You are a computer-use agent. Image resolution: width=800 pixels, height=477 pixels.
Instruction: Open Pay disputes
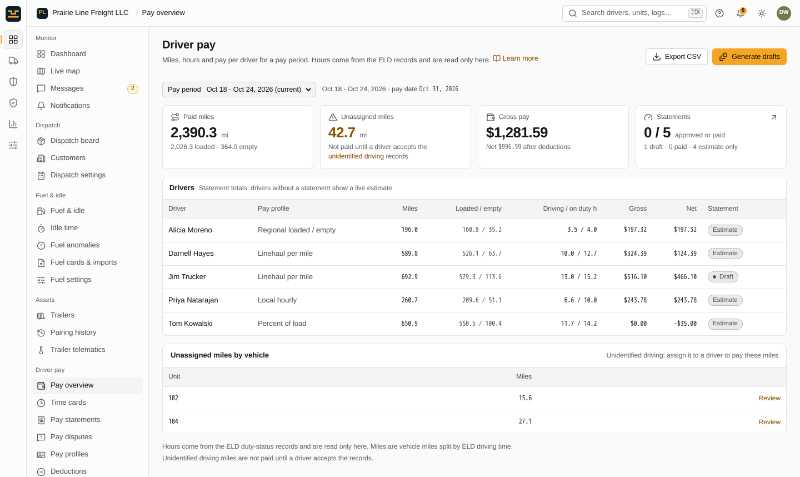(x=89, y=437)
